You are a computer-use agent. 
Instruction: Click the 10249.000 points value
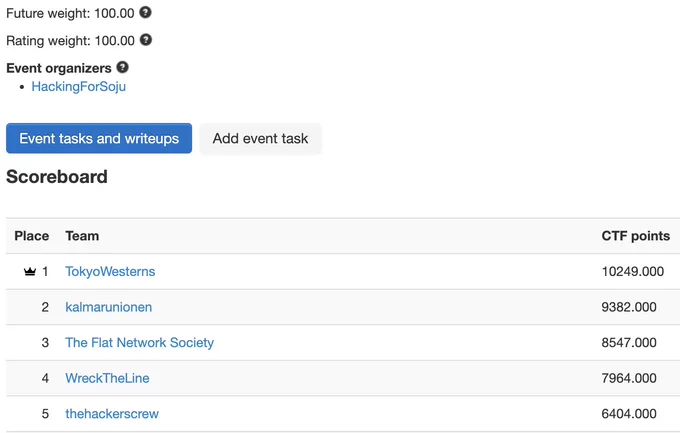[632, 272]
